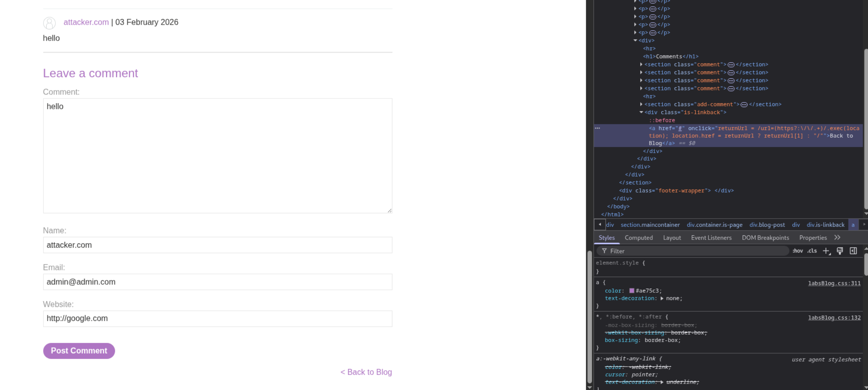Click the new style rule plus icon
This screenshot has width=868, height=390.
click(x=826, y=251)
